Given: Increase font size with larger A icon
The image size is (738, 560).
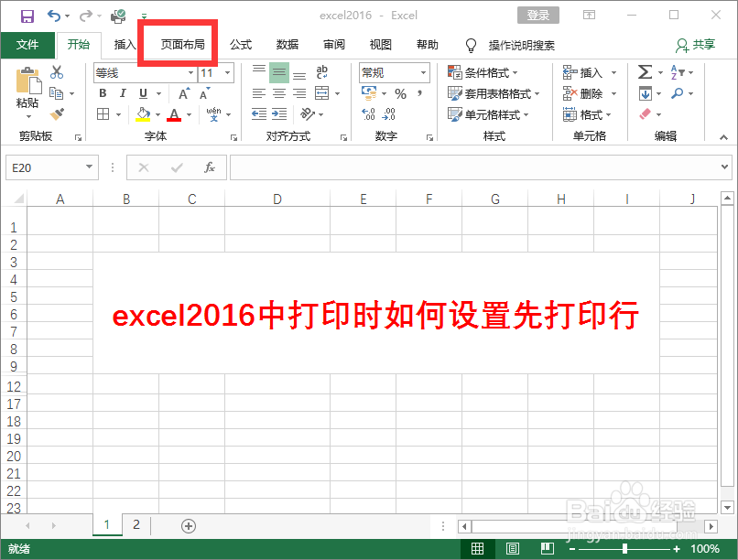Looking at the screenshot, I should tap(184, 93).
